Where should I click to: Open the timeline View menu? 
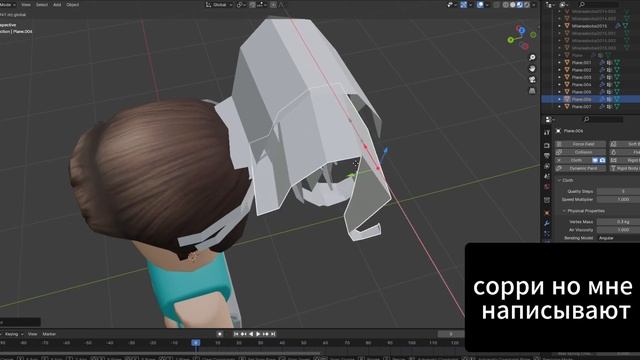[32, 334]
